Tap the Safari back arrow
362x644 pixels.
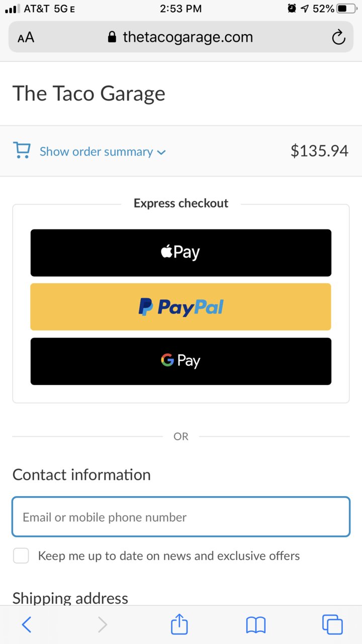click(27, 624)
